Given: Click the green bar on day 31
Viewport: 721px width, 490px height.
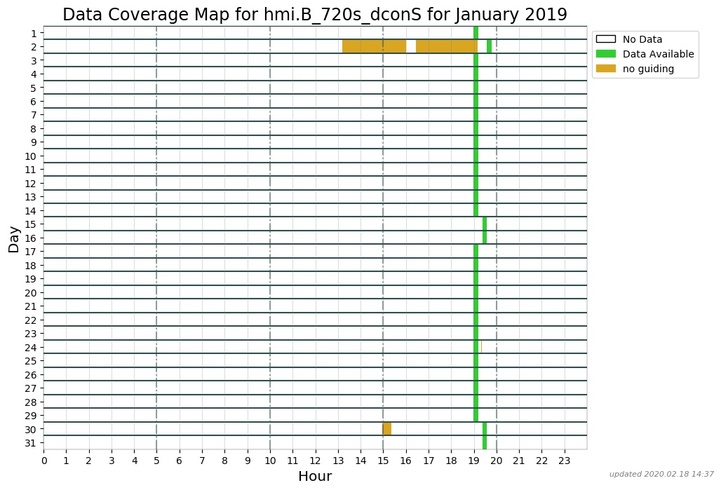Looking at the screenshot, I should point(485,442).
